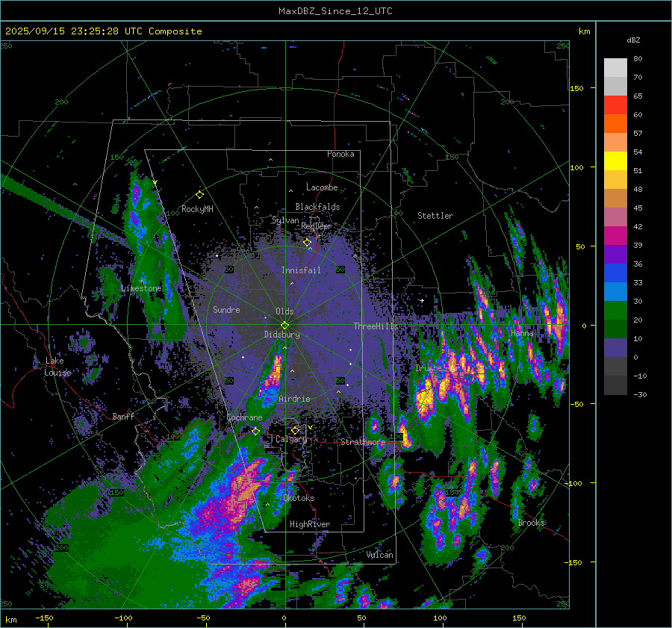Select the yellow diamond marker under Cochrane
The width and height of the screenshot is (672, 628).
[255, 431]
